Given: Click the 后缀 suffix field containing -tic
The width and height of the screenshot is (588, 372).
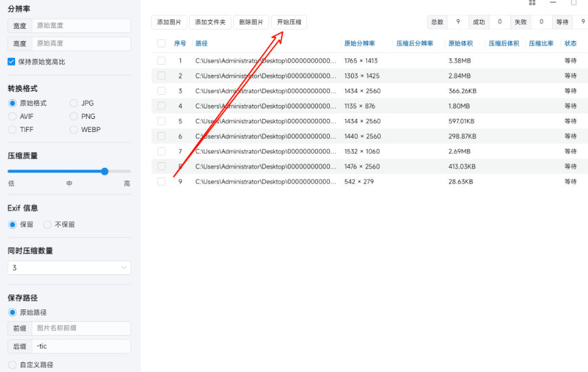Looking at the screenshot, I should coord(81,347).
